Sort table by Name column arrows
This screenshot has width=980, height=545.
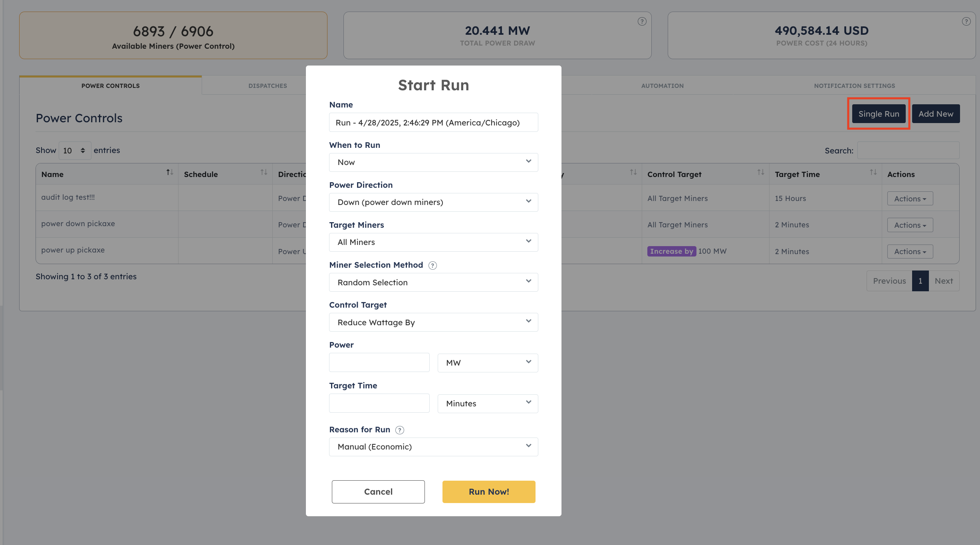coord(170,172)
